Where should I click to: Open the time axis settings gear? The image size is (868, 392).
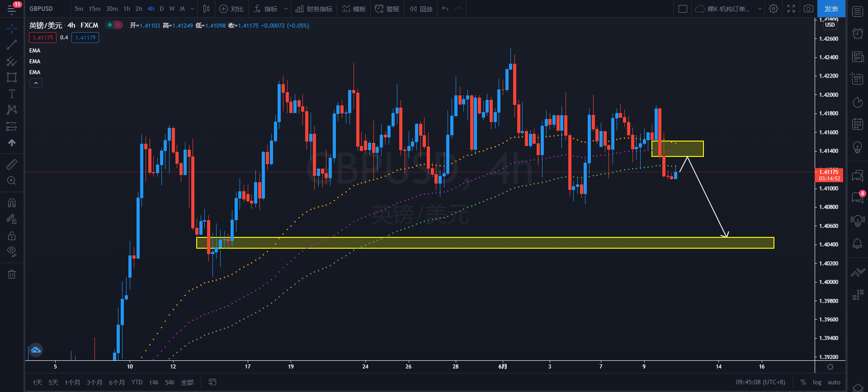830,367
